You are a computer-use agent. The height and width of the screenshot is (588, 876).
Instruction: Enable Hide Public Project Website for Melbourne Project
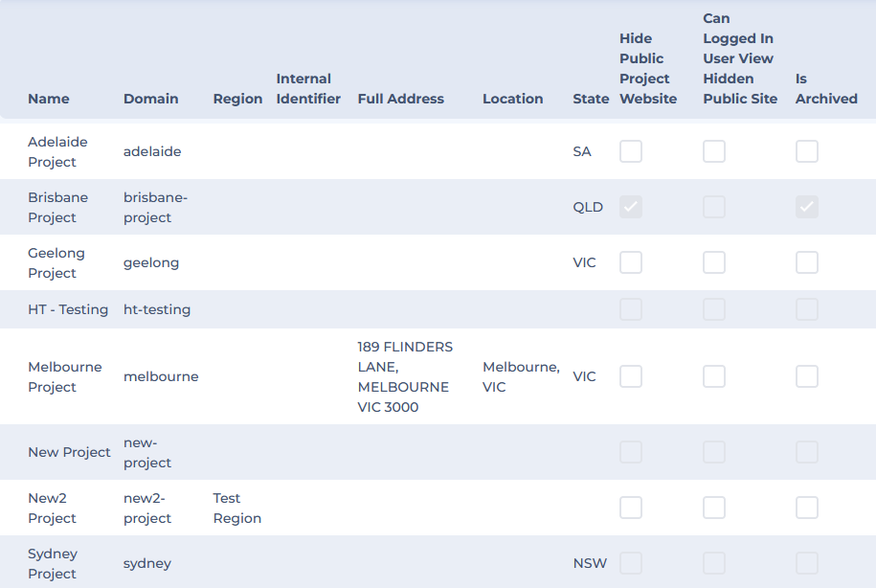[630, 376]
